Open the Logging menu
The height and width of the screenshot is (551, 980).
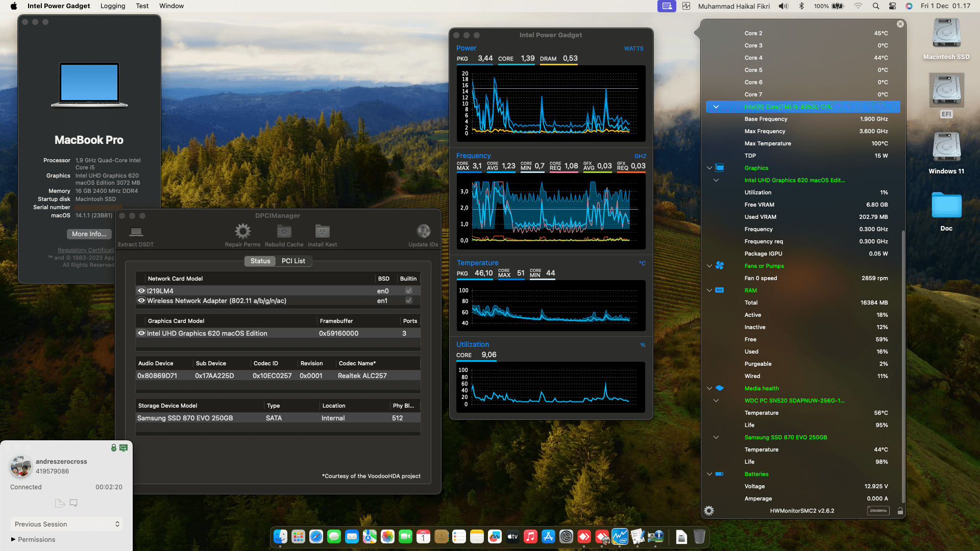tap(113, 6)
